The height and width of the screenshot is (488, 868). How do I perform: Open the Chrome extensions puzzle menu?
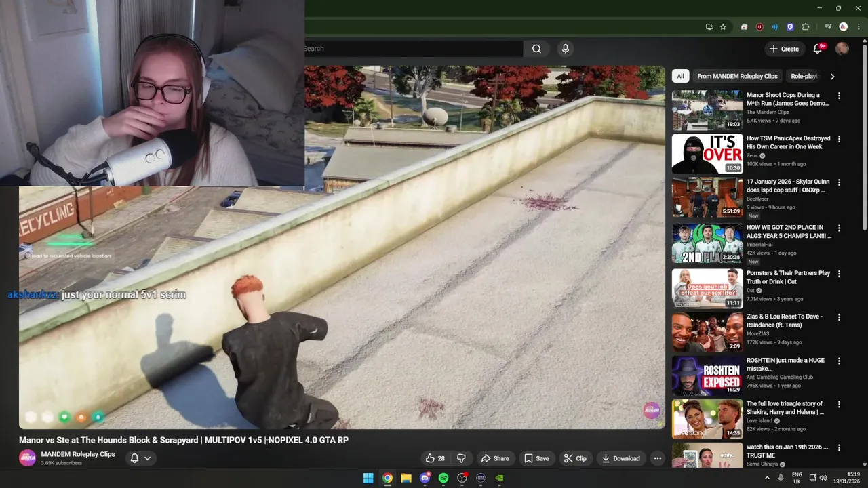(806, 27)
